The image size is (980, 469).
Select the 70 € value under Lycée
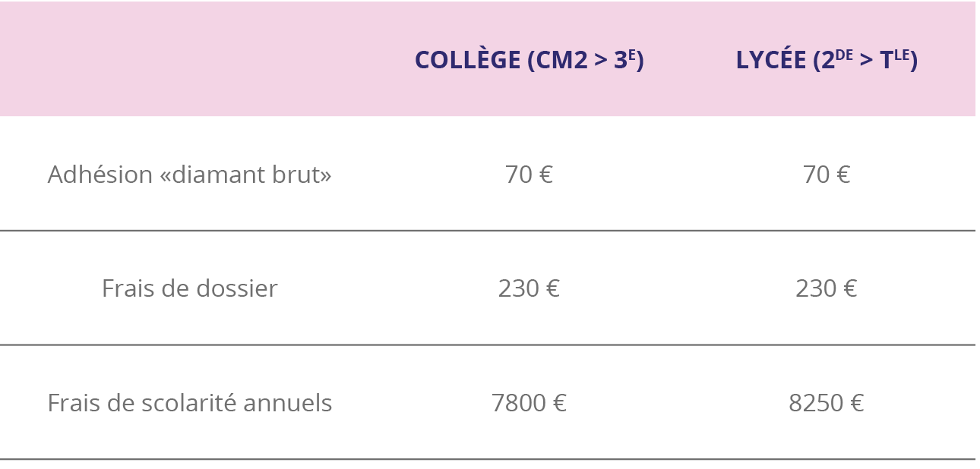(x=827, y=175)
